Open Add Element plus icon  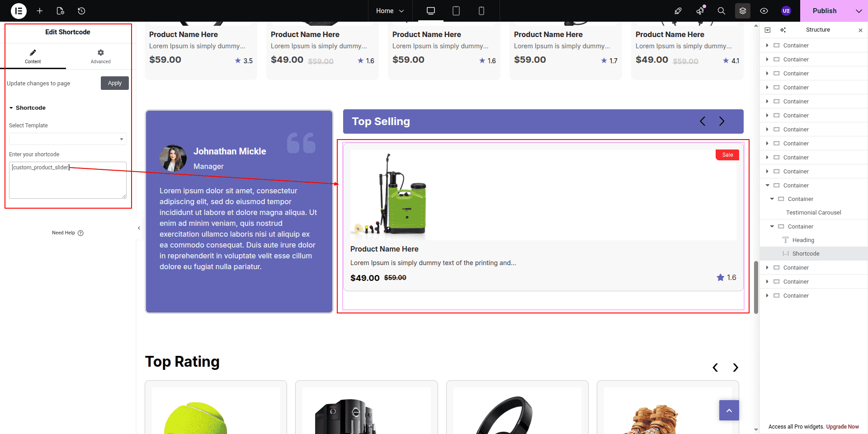point(40,11)
